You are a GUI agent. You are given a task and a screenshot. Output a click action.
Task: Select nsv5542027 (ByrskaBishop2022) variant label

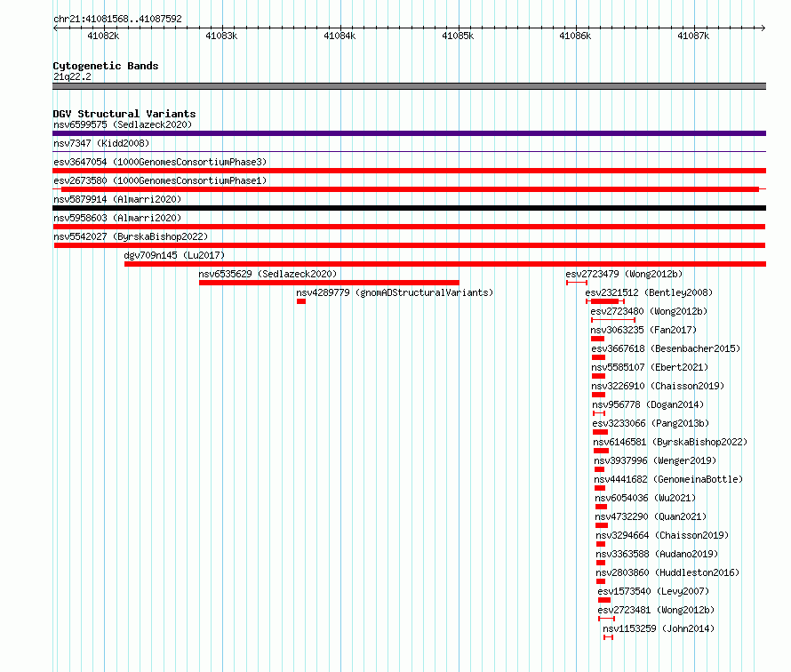point(131,236)
